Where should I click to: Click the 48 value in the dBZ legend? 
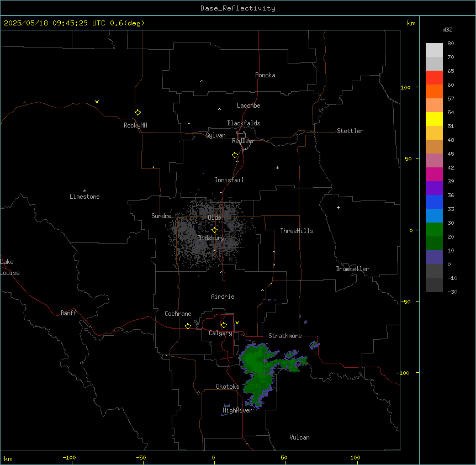(451, 140)
